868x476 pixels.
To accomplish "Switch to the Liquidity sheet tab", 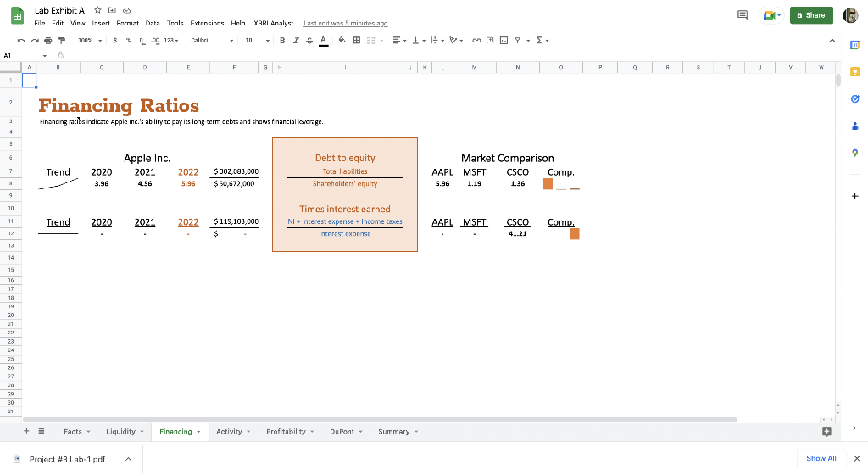I will tap(125, 432).
